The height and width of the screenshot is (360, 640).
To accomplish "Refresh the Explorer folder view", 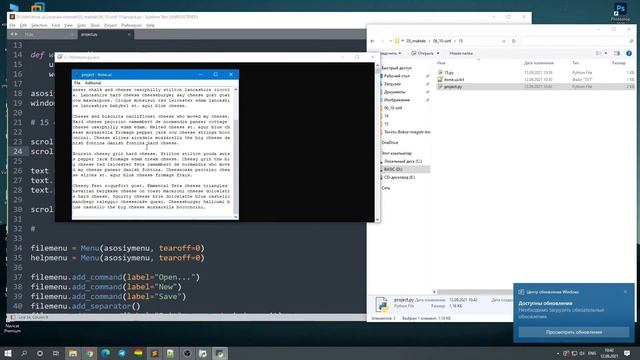I will click(x=513, y=41).
